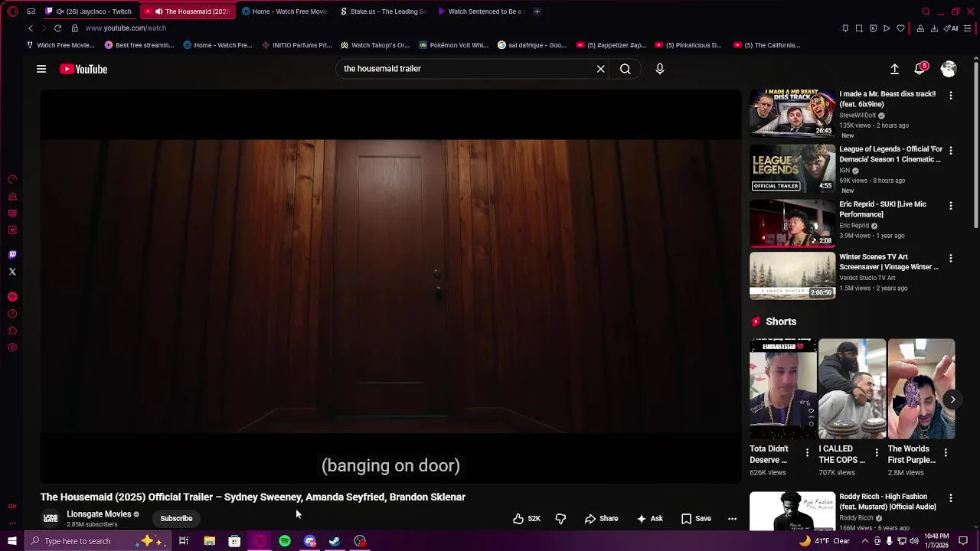980x551 pixels.
Task: Open browser tab search magnifier
Action: click(926, 11)
